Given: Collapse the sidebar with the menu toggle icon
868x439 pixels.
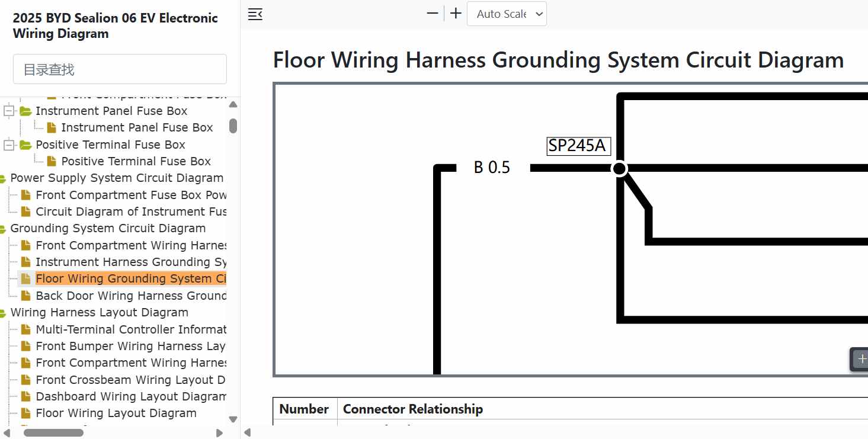Looking at the screenshot, I should (255, 14).
